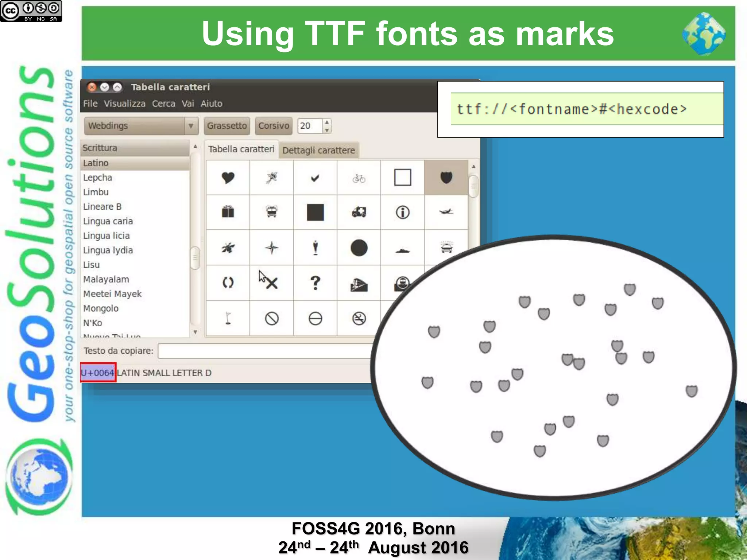Open the Visualizza menu
This screenshot has width=747, height=560.
[x=124, y=104]
